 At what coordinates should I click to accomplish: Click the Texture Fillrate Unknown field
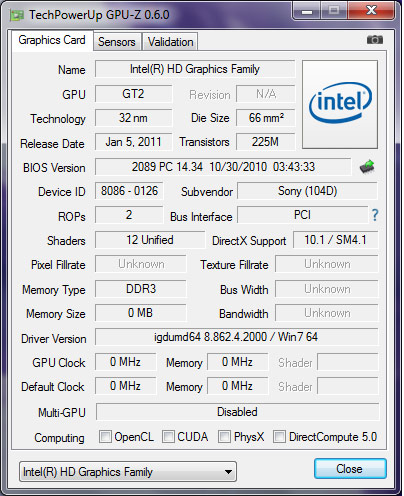point(327,264)
